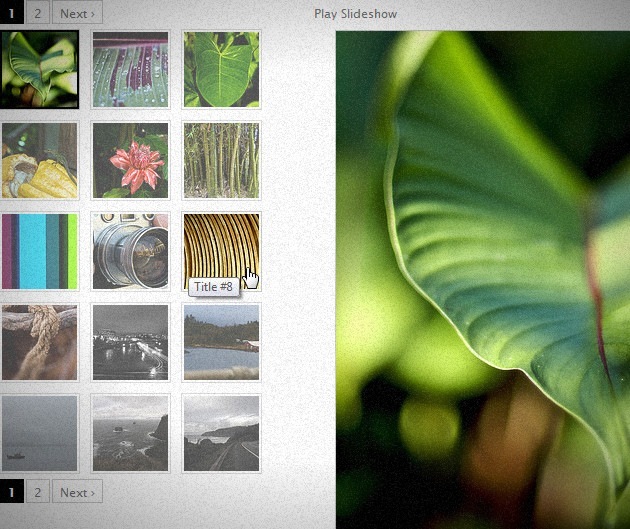630x529 pixels.
Task: Go to page 2 in top pagination
Action: (x=37, y=13)
